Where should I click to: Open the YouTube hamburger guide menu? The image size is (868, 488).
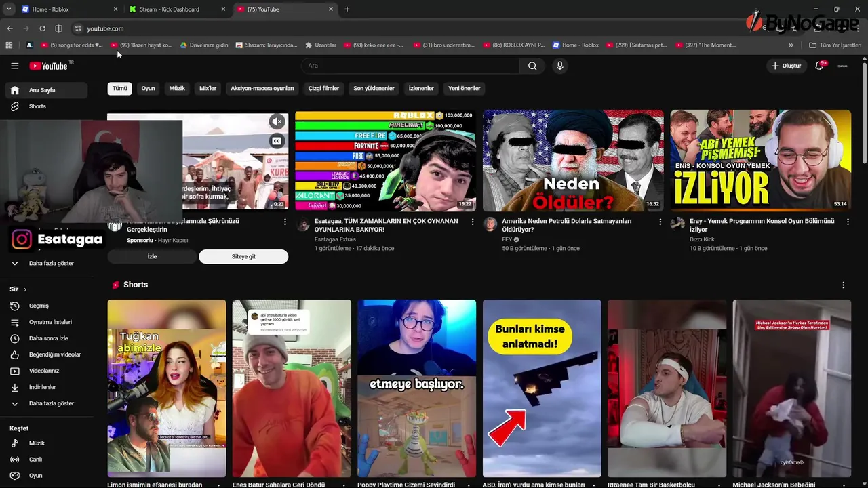14,66
